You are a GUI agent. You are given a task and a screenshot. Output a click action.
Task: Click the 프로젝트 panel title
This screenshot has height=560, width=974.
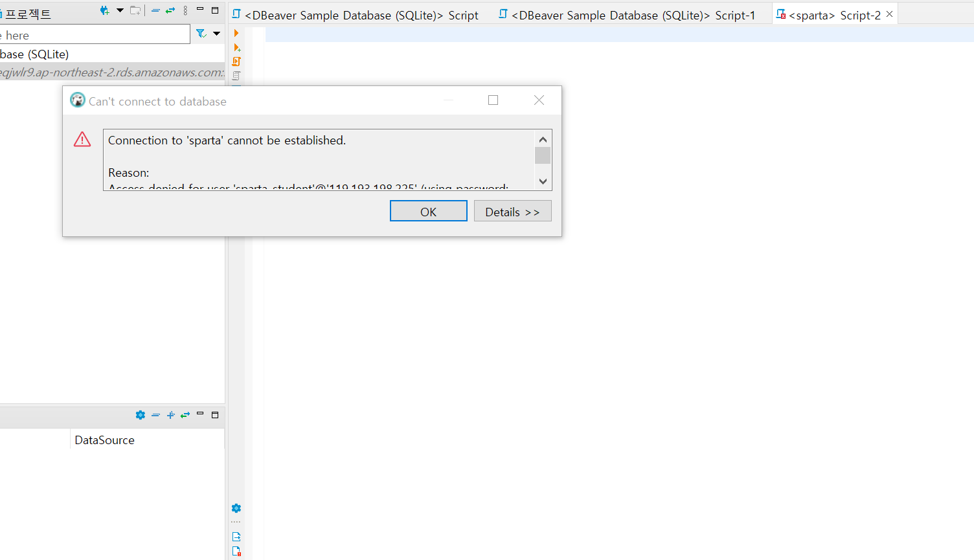[28, 14]
